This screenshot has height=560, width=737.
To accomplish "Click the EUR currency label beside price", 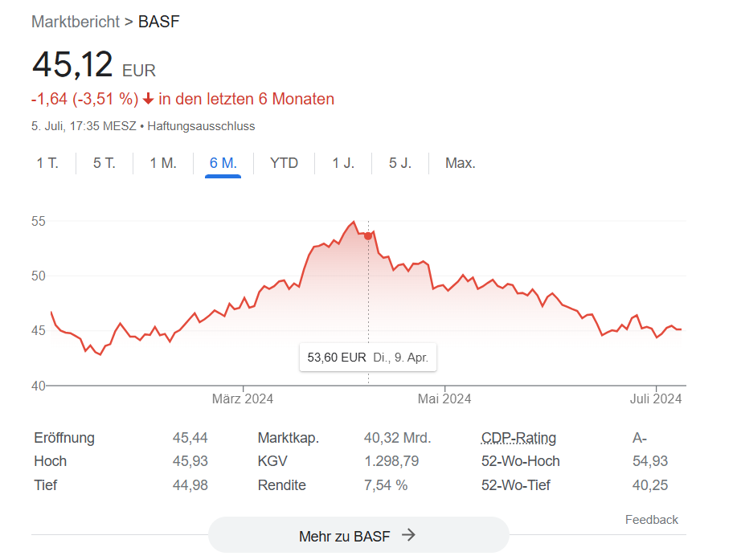I will tap(139, 71).
